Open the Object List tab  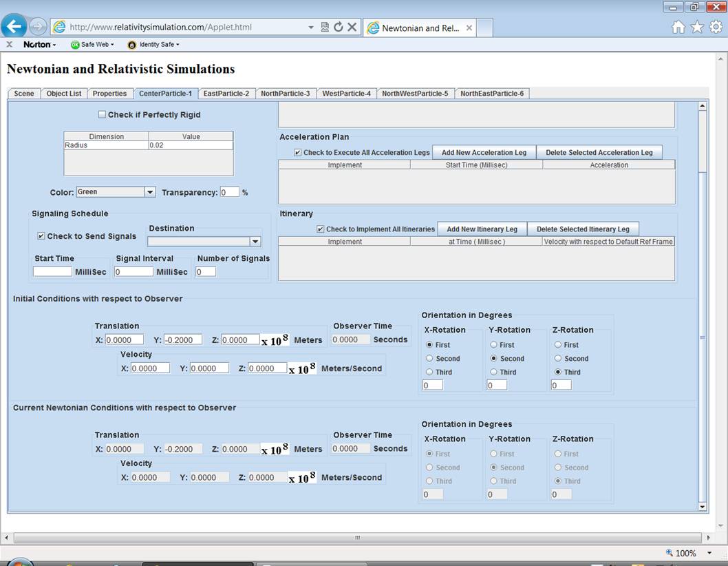pos(64,94)
